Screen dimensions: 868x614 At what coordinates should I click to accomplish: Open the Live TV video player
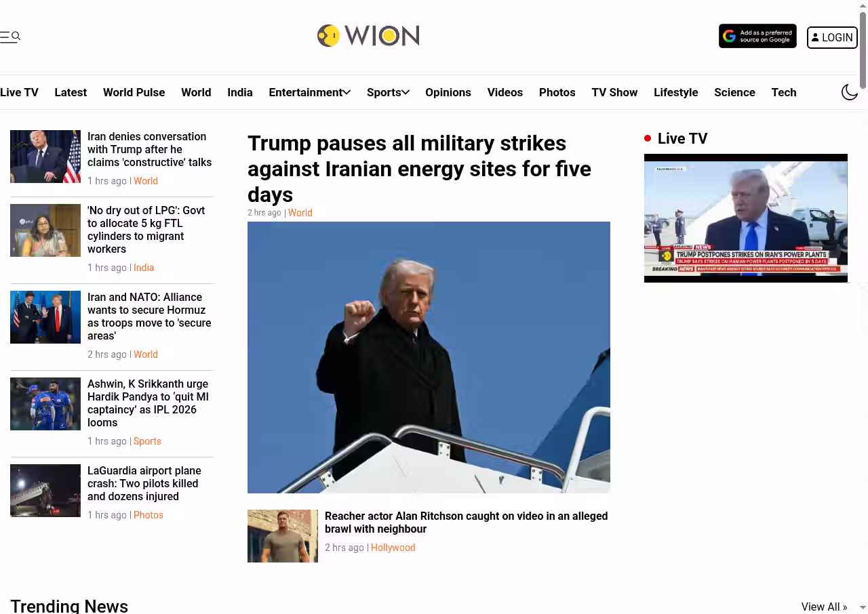point(746,218)
